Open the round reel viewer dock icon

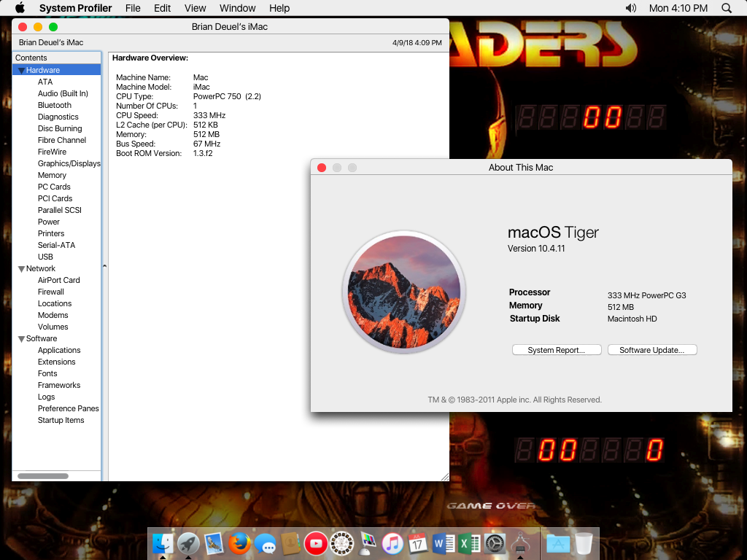[341, 543]
